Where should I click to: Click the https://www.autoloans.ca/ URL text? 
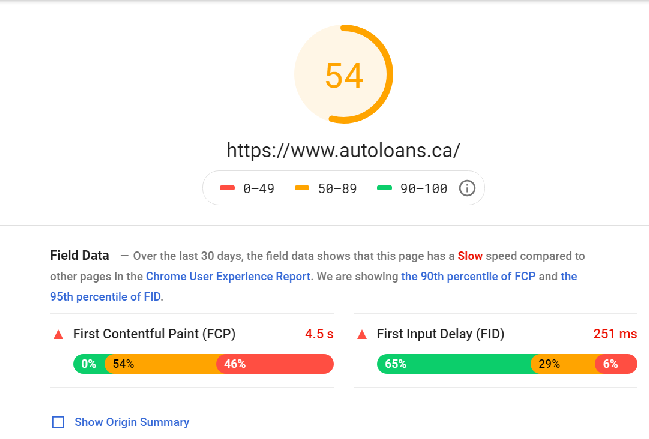[343, 150]
